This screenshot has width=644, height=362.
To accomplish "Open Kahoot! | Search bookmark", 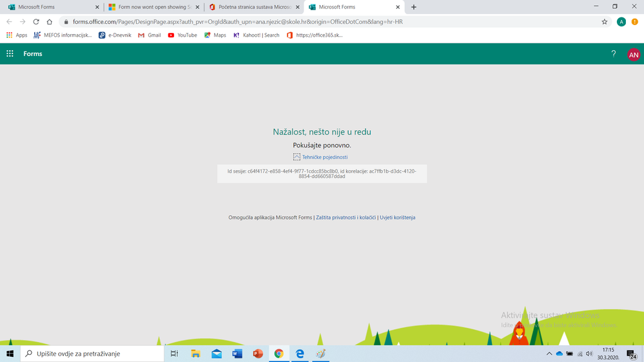I will (x=257, y=35).
